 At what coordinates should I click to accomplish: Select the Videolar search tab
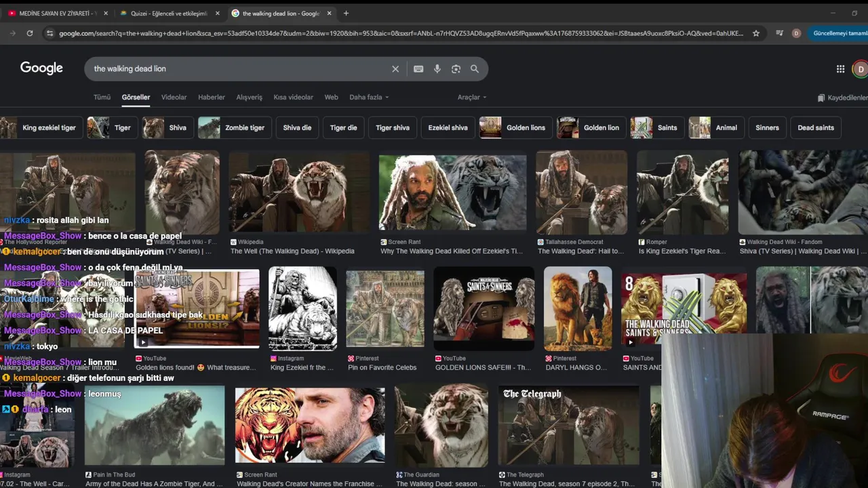coord(174,97)
